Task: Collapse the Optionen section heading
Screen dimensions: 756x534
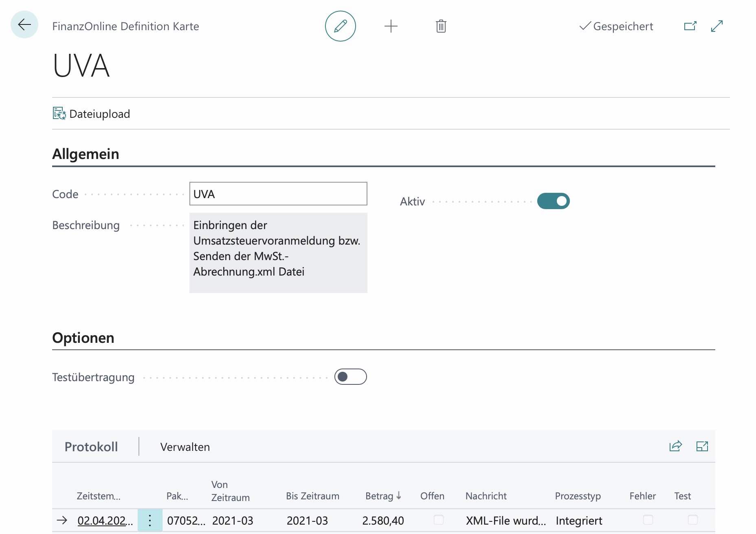Action: click(83, 338)
